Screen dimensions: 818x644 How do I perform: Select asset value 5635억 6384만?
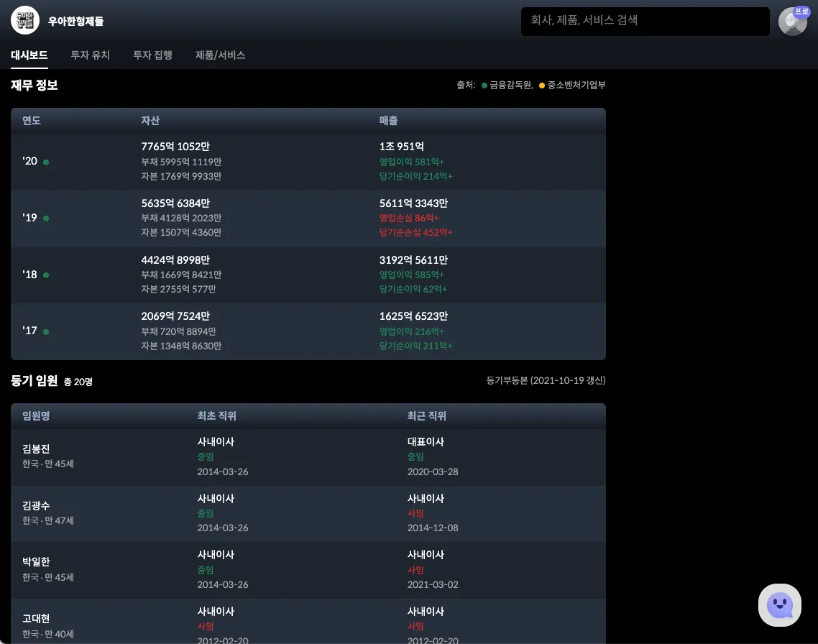(x=175, y=203)
